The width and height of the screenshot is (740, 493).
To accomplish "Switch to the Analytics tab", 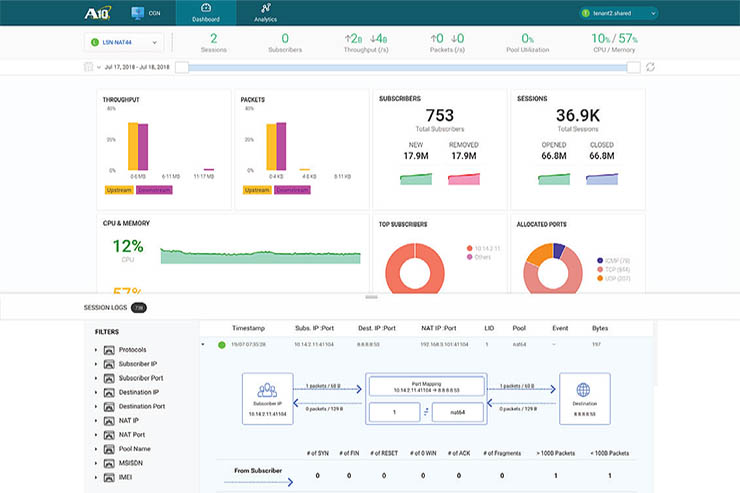I will tap(266, 13).
